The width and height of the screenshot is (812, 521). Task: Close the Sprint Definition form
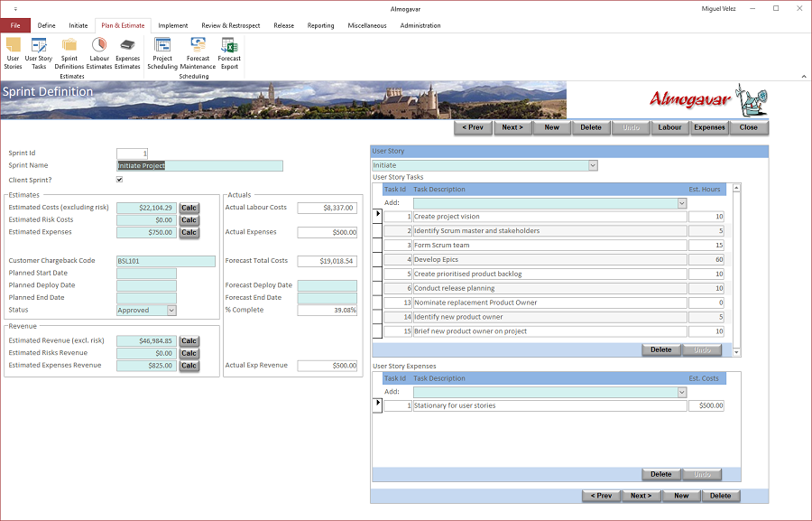(748, 127)
